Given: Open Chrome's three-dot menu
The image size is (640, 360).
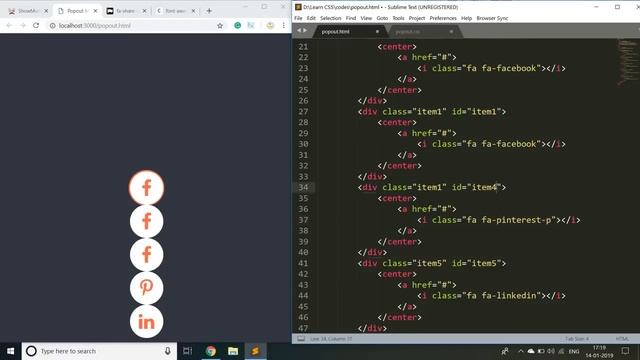Looking at the screenshot, I should click(284, 25).
